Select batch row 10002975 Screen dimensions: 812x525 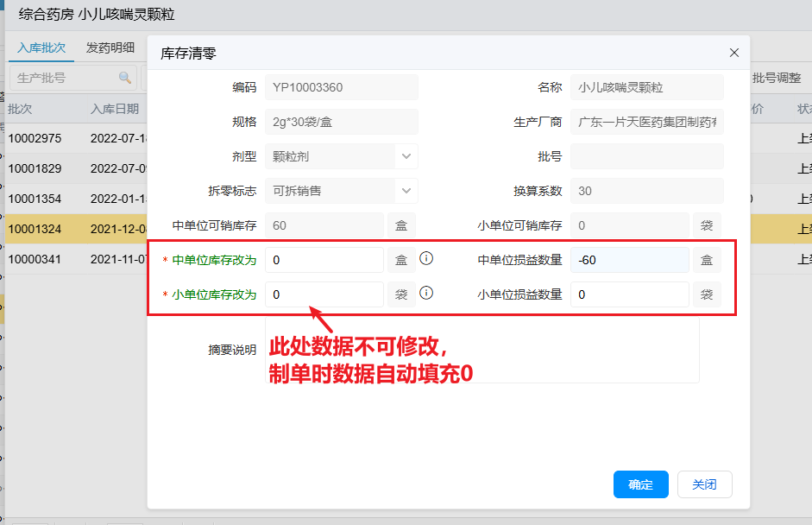35,138
